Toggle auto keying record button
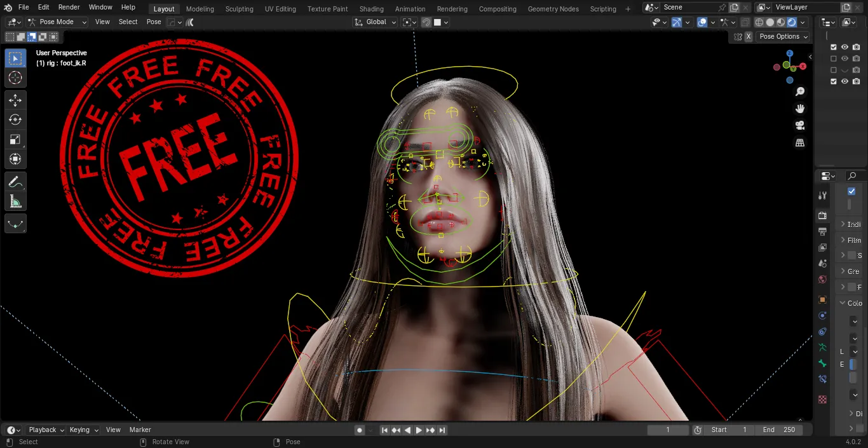This screenshot has width=868, height=448. coord(360,430)
